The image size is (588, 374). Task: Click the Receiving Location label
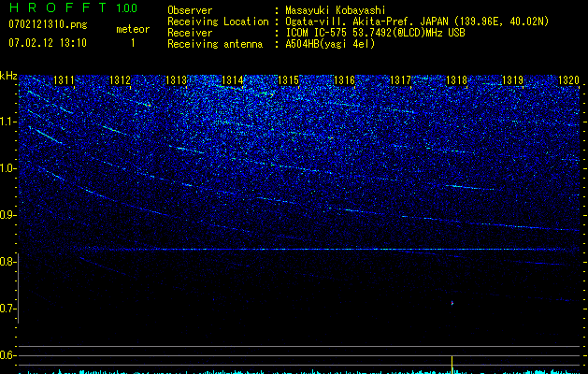pos(218,22)
